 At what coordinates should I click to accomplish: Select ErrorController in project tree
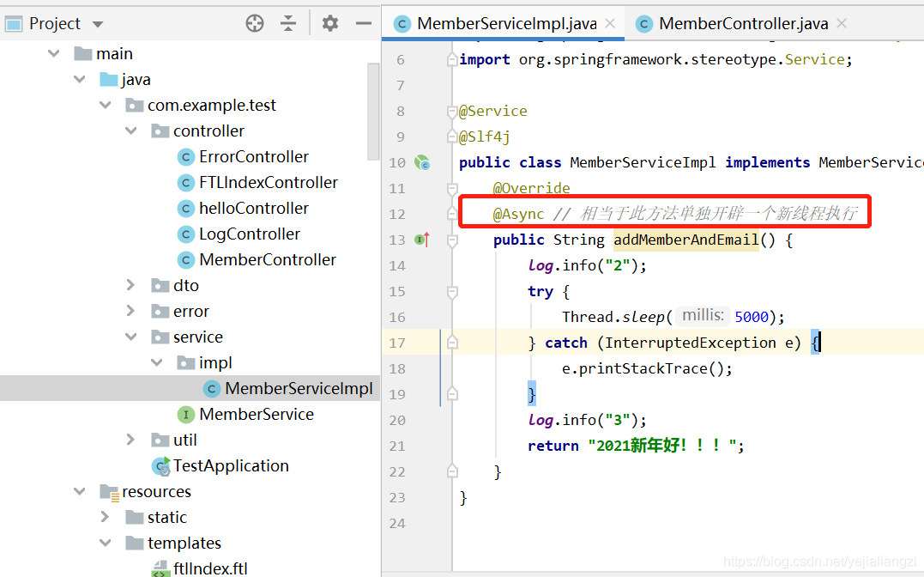point(253,157)
